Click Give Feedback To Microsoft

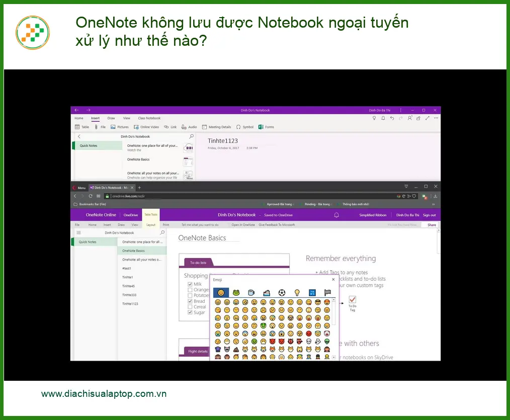click(x=277, y=225)
